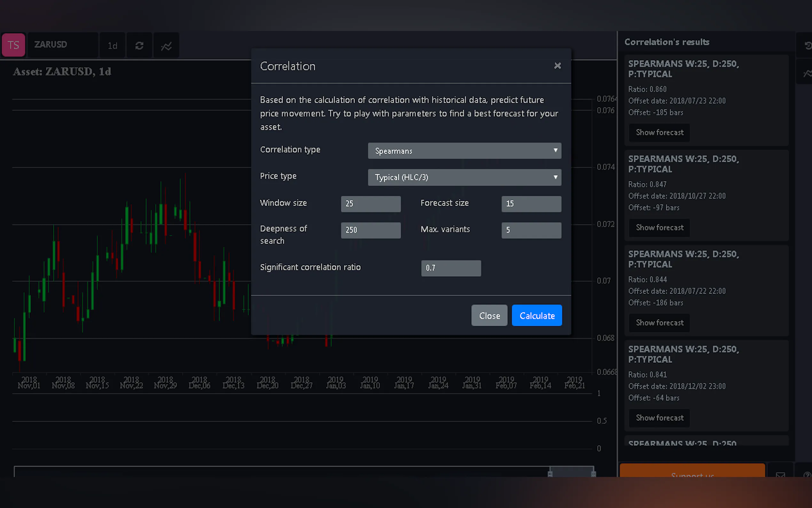Close the Correlation dialog with X

[557, 66]
